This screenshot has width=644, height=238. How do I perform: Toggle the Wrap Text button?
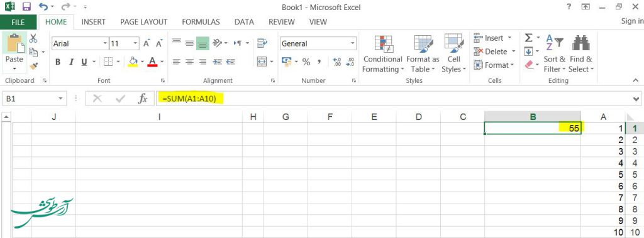tap(262, 43)
